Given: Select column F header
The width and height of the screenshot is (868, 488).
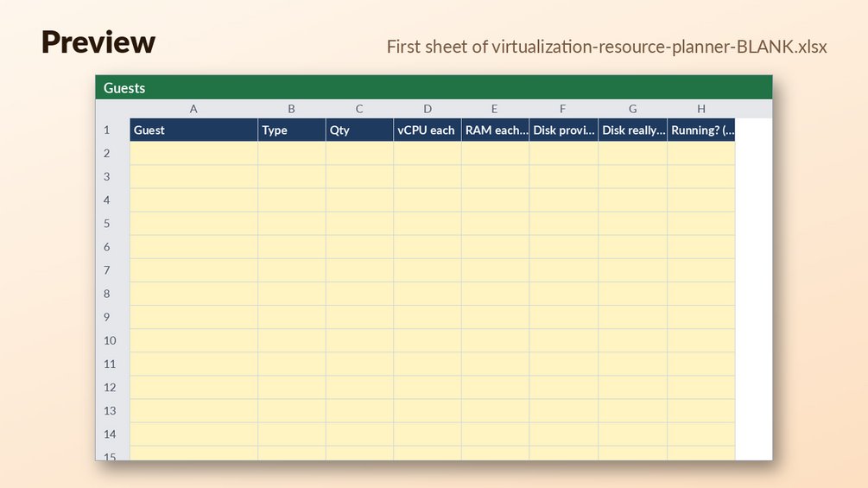Looking at the screenshot, I should 563,109.
